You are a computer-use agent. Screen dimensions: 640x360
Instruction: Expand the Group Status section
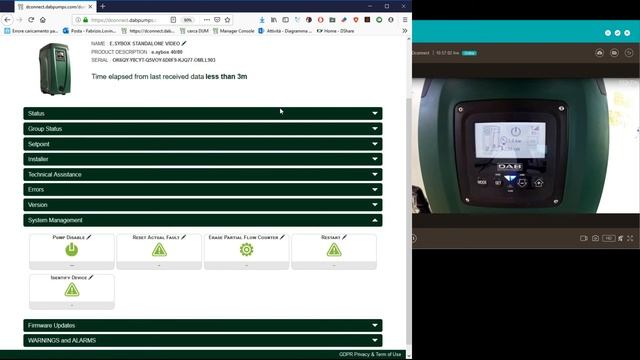point(203,129)
